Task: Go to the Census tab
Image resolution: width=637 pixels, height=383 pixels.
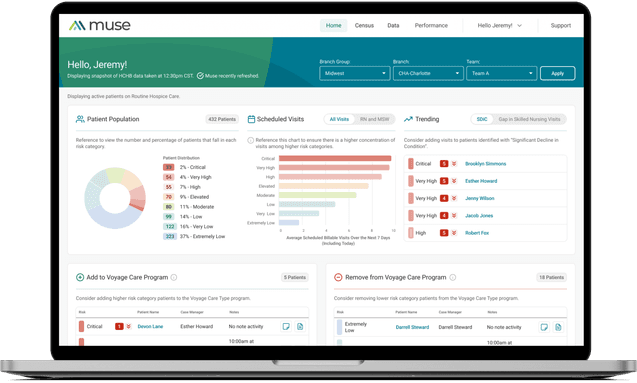Action: tap(364, 25)
